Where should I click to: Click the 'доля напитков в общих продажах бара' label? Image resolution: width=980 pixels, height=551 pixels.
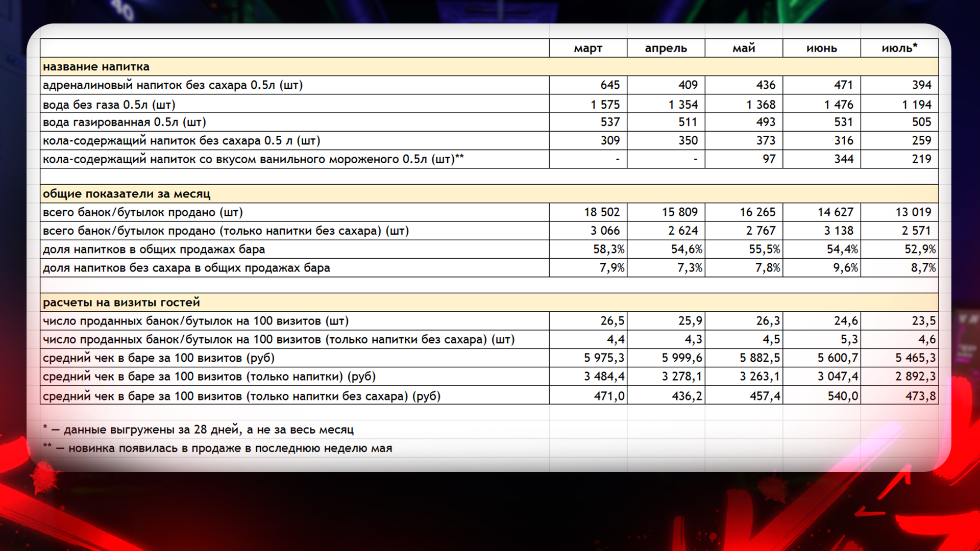(154, 249)
